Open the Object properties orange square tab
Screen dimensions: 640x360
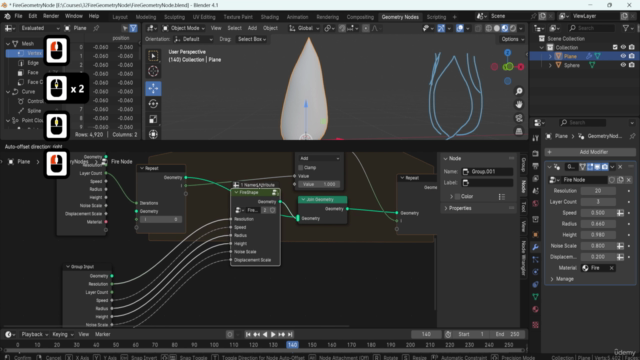[x=536, y=235]
